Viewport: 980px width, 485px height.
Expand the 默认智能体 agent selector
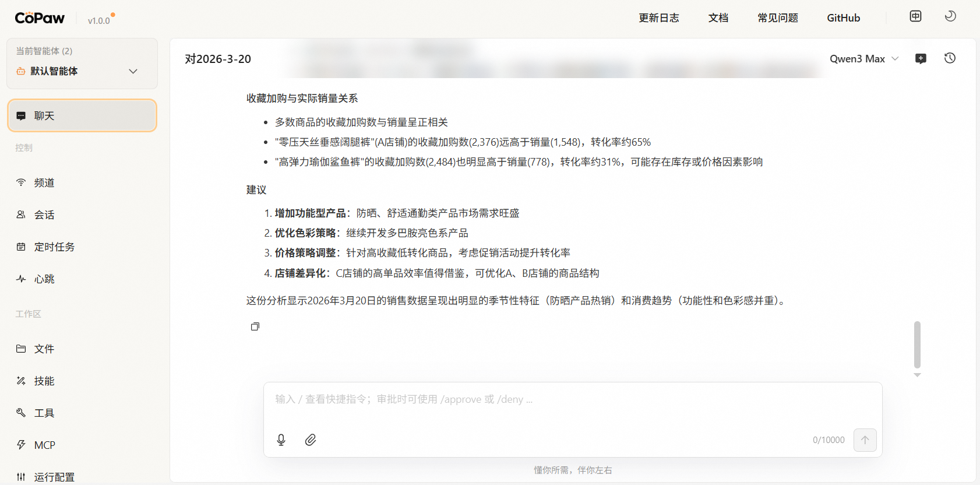point(82,71)
